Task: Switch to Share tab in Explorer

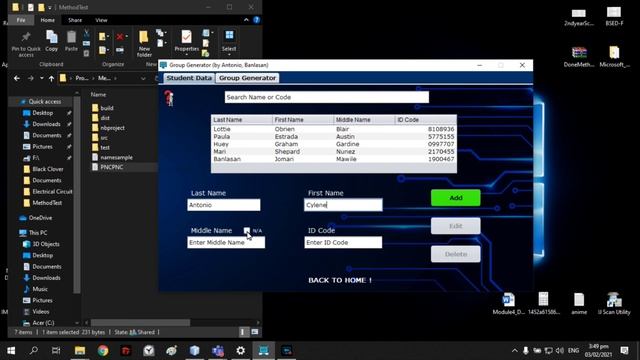Action: pyautogui.click(x=75, y=20)
